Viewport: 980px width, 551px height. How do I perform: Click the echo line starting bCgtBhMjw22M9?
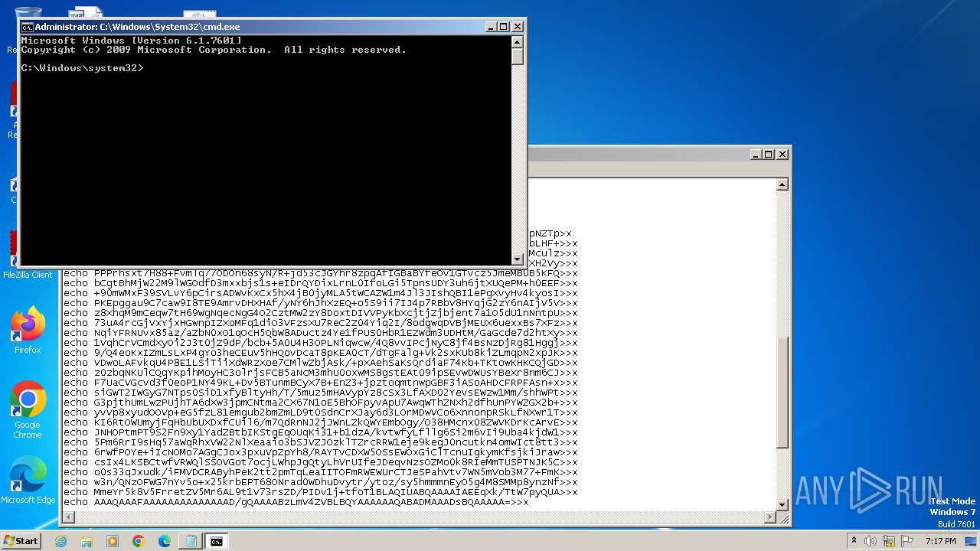pos(321,283)
